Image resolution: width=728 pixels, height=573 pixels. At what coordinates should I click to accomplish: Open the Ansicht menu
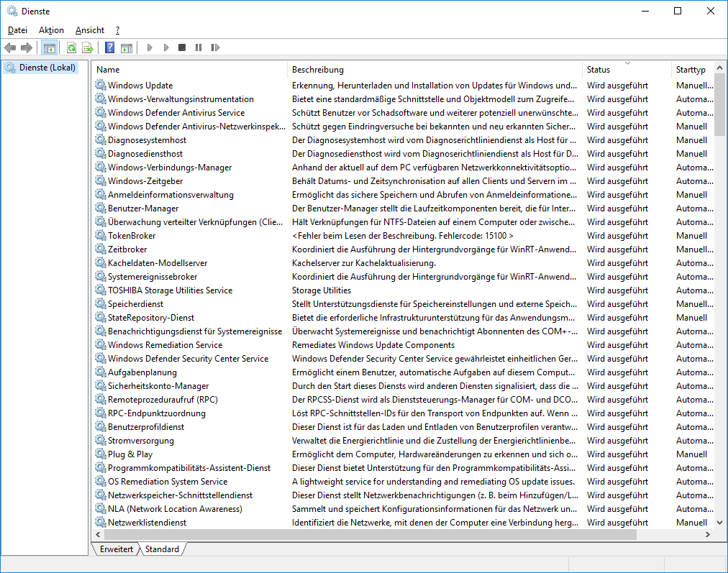click(x=90, y=30)
